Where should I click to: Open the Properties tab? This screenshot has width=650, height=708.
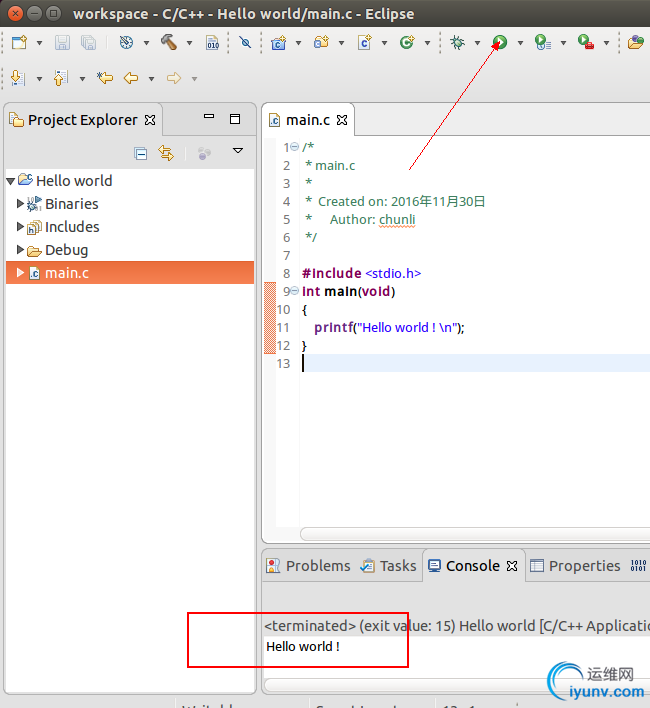click(576, 566)
